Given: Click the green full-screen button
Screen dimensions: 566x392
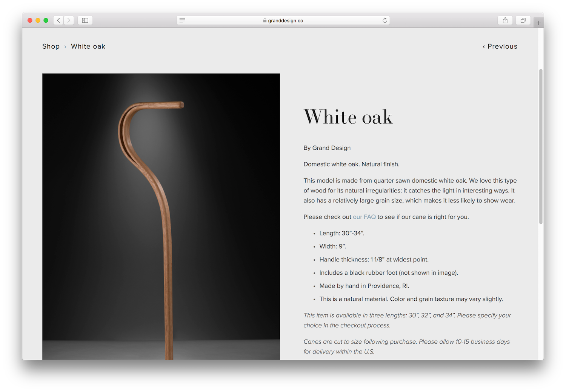Looking at the screenshot, I should (46, 20).
